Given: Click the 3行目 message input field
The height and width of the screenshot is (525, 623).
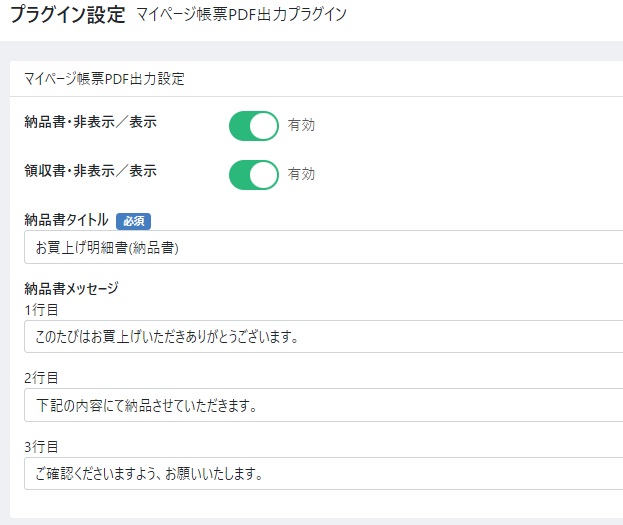Looking at the screenshot, I should pyautogui.click(x=323, y=473).
